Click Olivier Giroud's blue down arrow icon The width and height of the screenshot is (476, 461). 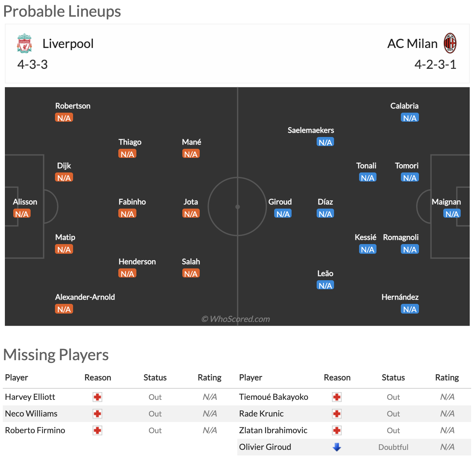[336, 447]
